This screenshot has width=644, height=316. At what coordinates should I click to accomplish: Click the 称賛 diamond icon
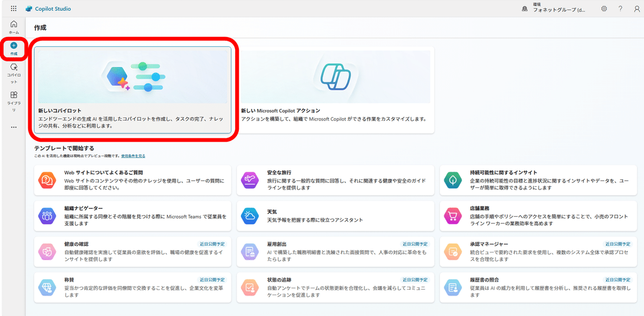point(47,288)
